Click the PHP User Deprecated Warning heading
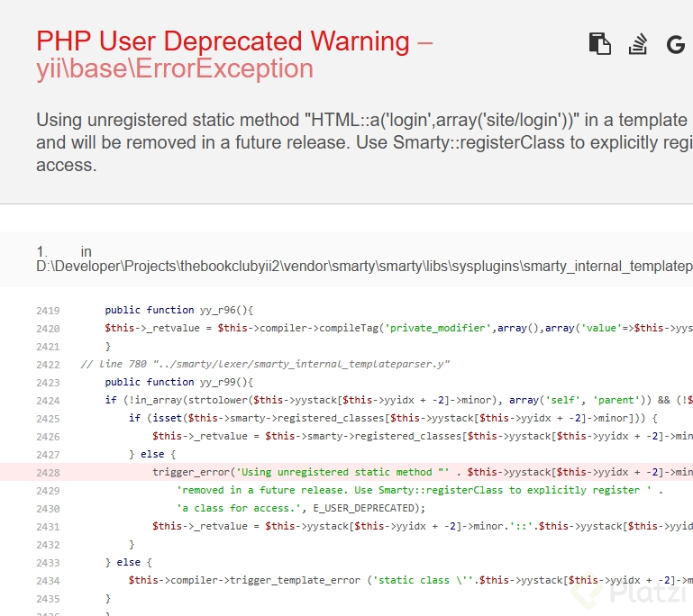This screenshot has height=616, width=693. click(x=223, y=41)
